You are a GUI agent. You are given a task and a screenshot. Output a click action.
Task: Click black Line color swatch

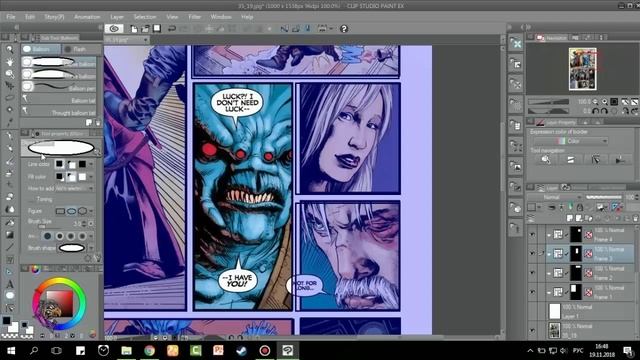(x=60, y=164)
